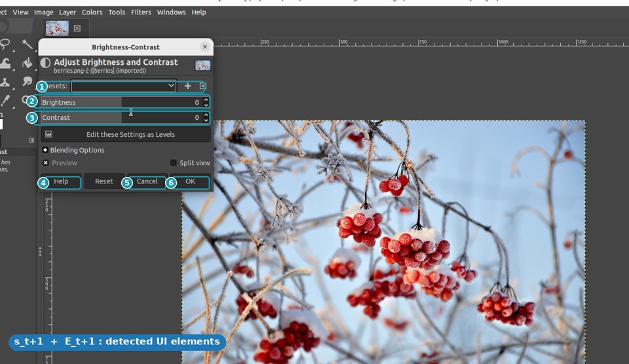Viewport: 629px width, 364px height.
Task: Toggle the Preview checkbox
Action: click(x=45, y=163)
